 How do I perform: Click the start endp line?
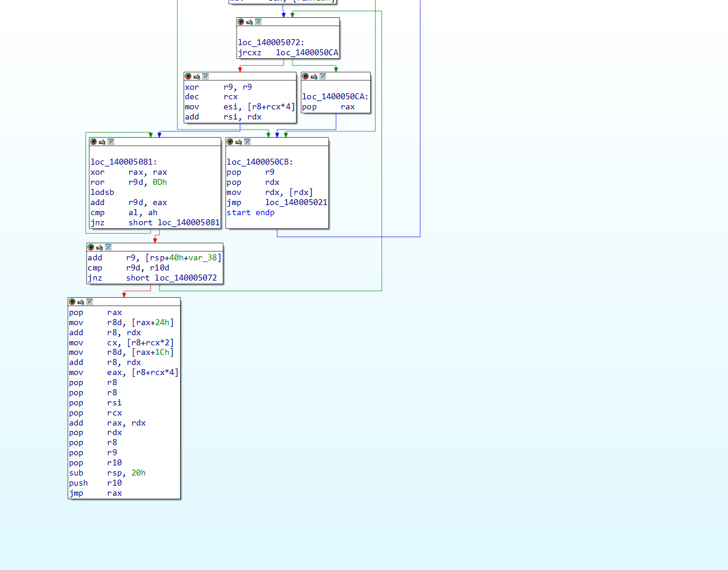(x=250, y=212)
